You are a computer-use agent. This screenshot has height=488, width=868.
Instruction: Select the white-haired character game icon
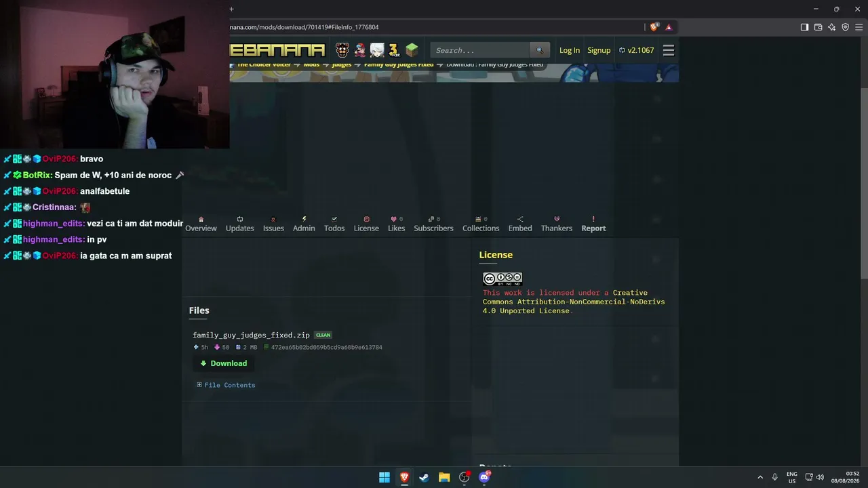click(x=377, y=50)
